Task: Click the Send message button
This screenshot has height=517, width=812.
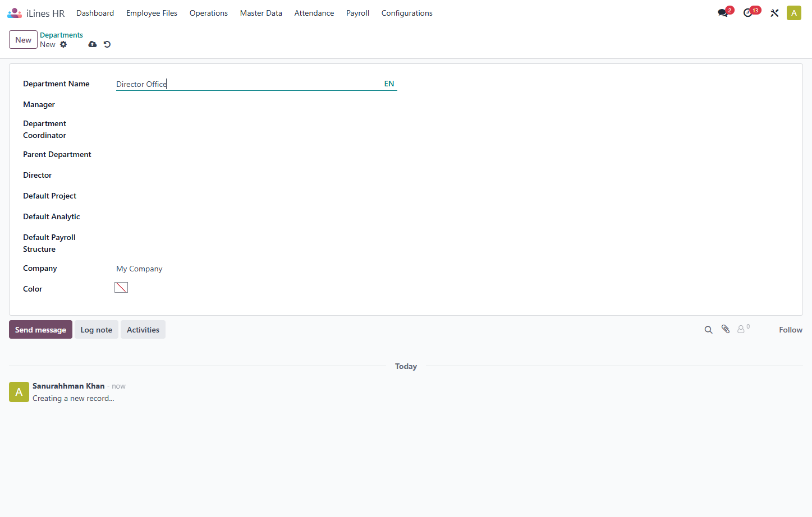Action: click(x=40, y=330)
